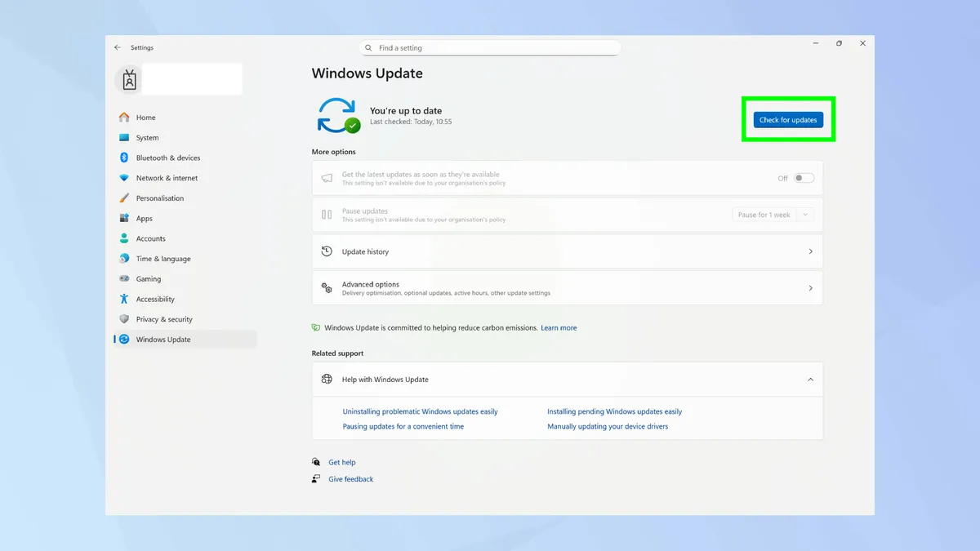Select Windows Update in the sidebar
Viewport: 980px width, 551px height.
pos(163,339)
